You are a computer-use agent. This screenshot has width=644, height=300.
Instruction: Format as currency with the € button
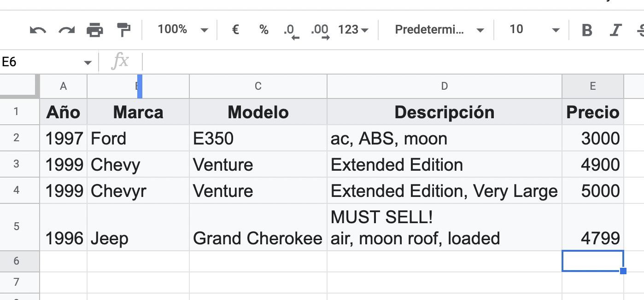pos(235,30)
